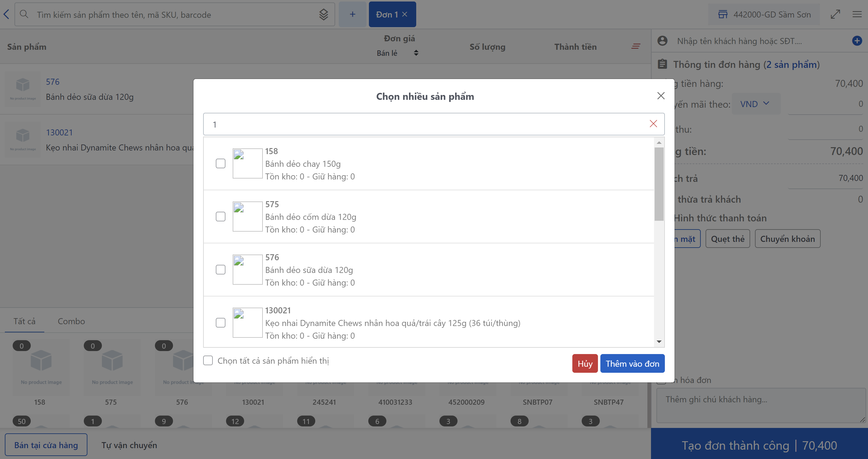868x459 pixels.
Task: Open the 442000-GD Sầm Sơn store selector
Action: (764, 14)
